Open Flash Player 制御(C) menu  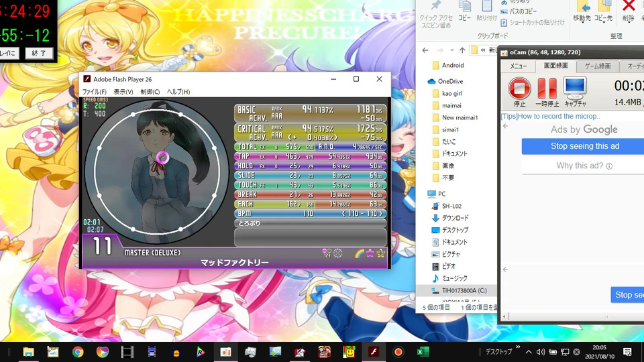150,92
